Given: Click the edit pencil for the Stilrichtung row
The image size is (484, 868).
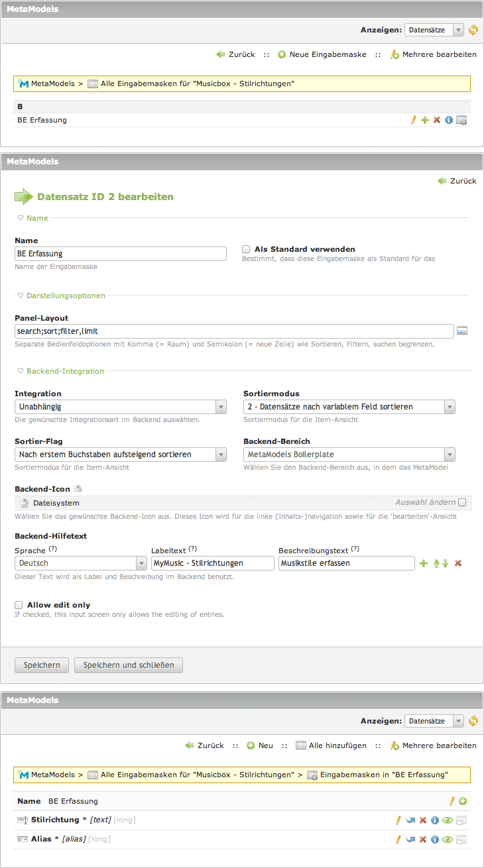Looking at the screenshot, I should click(398, 820).
